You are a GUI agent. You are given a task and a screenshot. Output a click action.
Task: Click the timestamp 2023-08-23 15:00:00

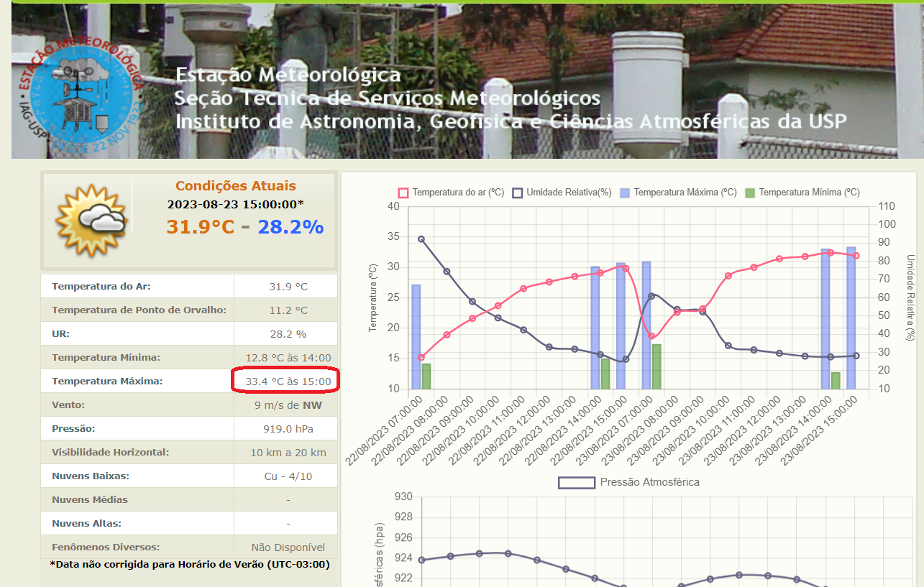point(236,204)
